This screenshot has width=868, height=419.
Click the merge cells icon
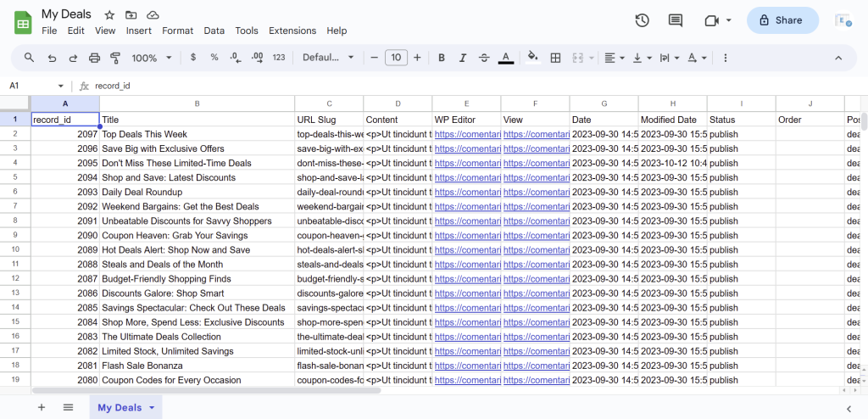578,58
